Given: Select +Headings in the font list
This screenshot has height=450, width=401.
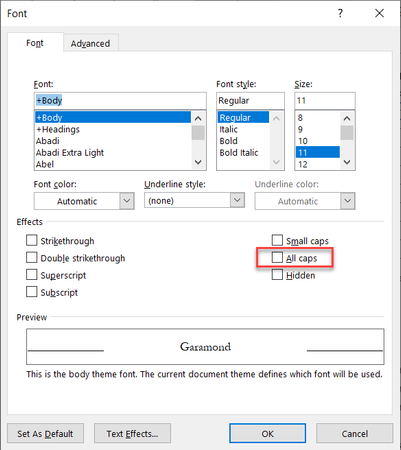Looking at the screenshot, I should pos(113,129).
